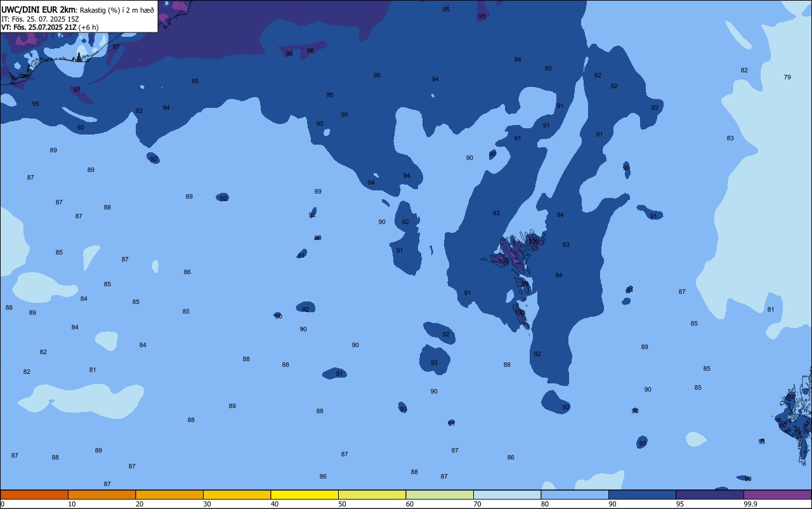
Task: Click the color scale tick label "10"
Action: (72, 504)
